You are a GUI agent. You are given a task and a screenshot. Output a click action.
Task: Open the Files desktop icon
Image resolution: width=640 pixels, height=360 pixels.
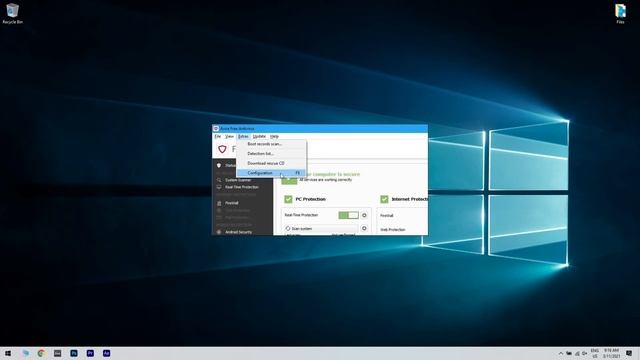click(620, 13)
